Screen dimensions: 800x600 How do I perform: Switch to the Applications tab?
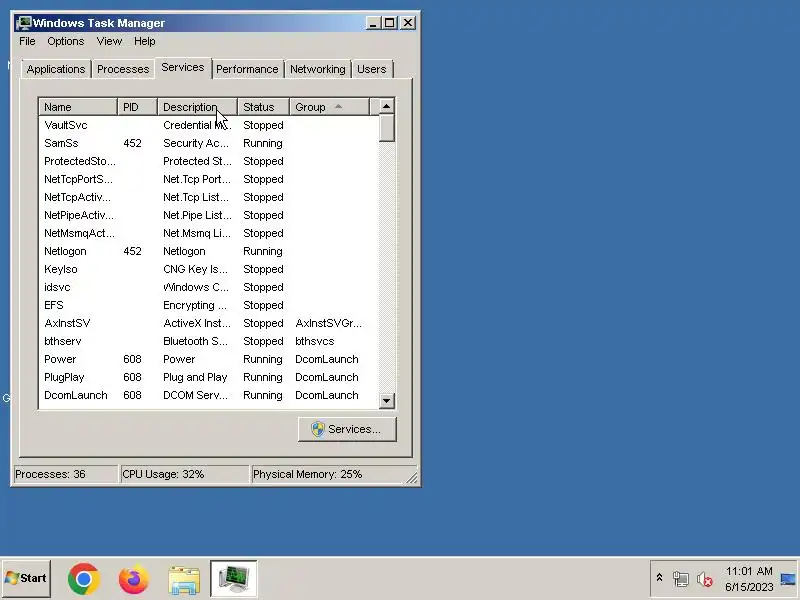click(x=56, y=69)
